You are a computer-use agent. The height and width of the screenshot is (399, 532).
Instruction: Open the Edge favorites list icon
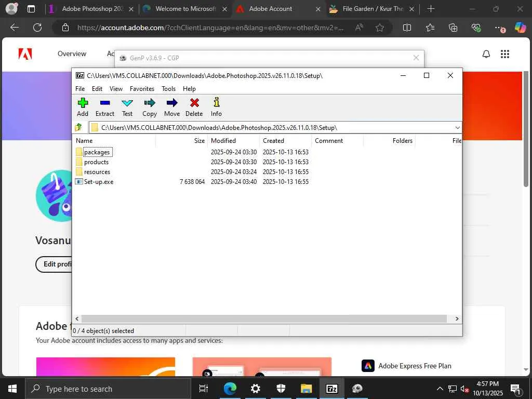tap(430, 28)
